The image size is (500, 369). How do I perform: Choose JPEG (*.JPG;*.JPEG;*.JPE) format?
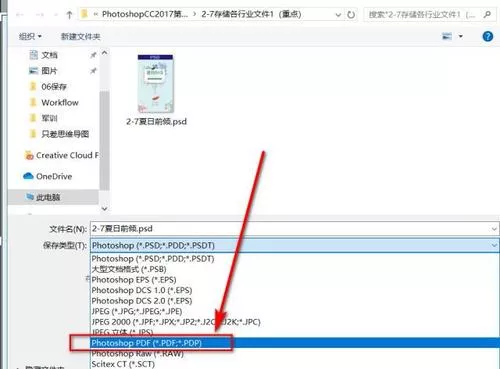pos(295,311)
